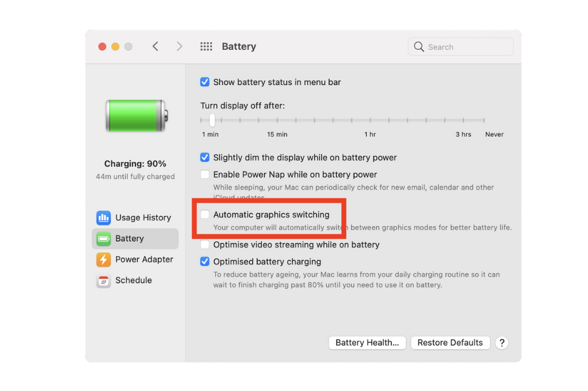This screenshot has height=391, width=588.
Task: Click the display-off slider thumb
Action: click(x=212, y=120)
